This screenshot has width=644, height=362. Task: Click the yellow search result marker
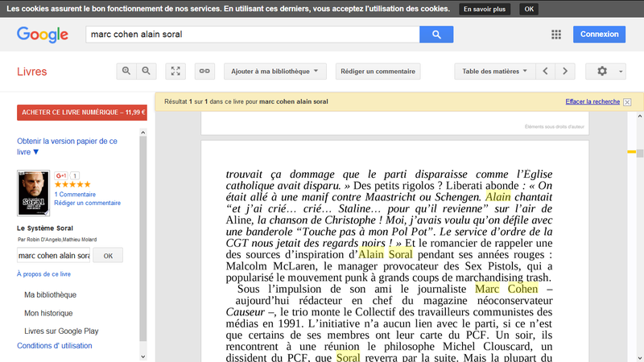coord(631,152)
